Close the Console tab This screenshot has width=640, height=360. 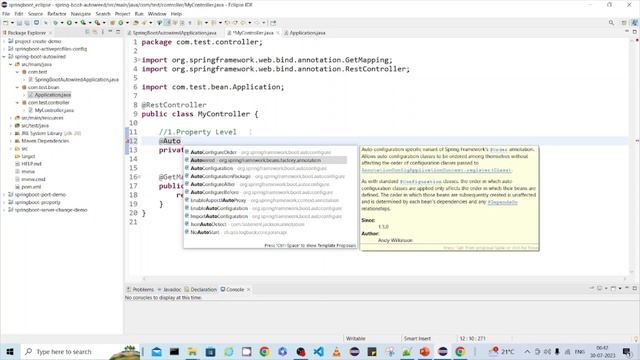248,289
